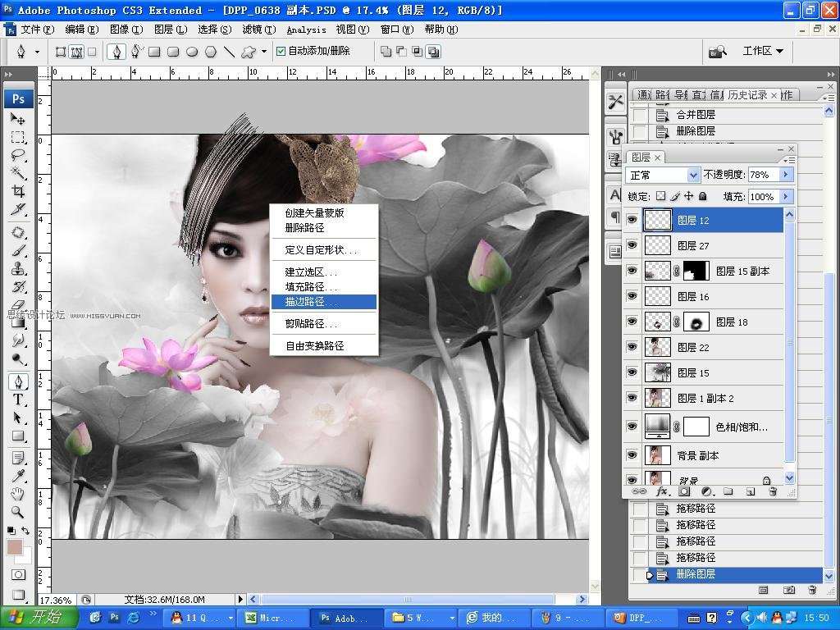
Task: Select the Crop tool in the toolbox
Action: tap(18, 191)
